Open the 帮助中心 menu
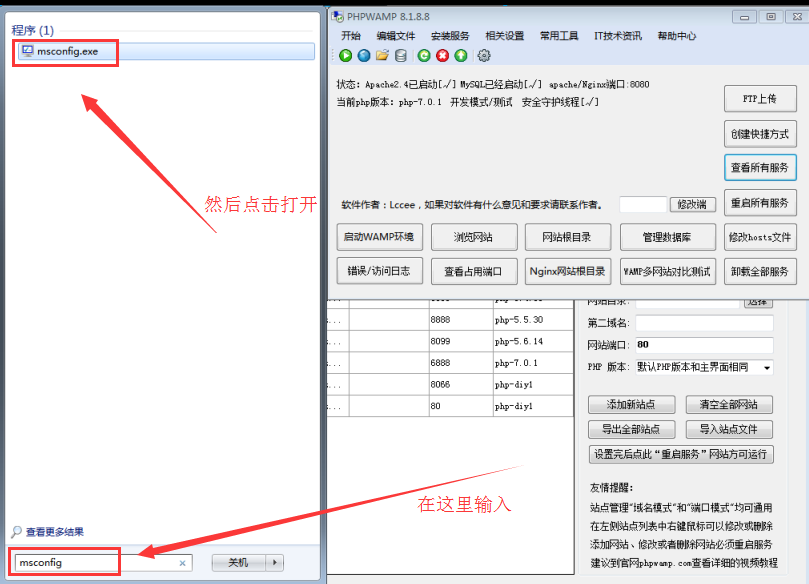This screenshot has height=584, width=809. point(676,36)
